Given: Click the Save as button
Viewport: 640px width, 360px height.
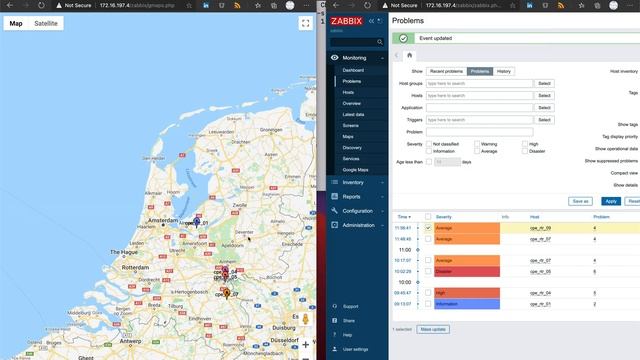Looking at the screenshot, I should point(580,201).
